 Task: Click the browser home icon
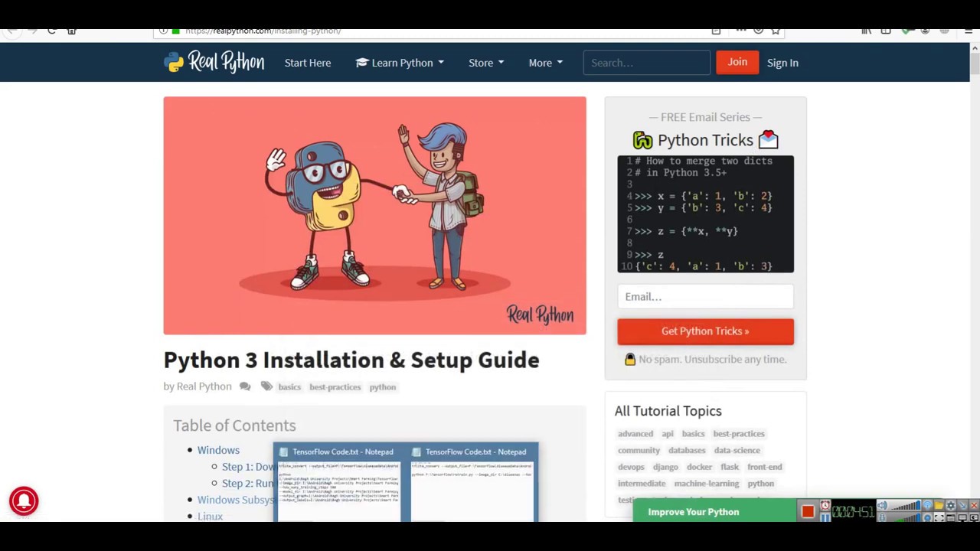[x=71, y=31]
